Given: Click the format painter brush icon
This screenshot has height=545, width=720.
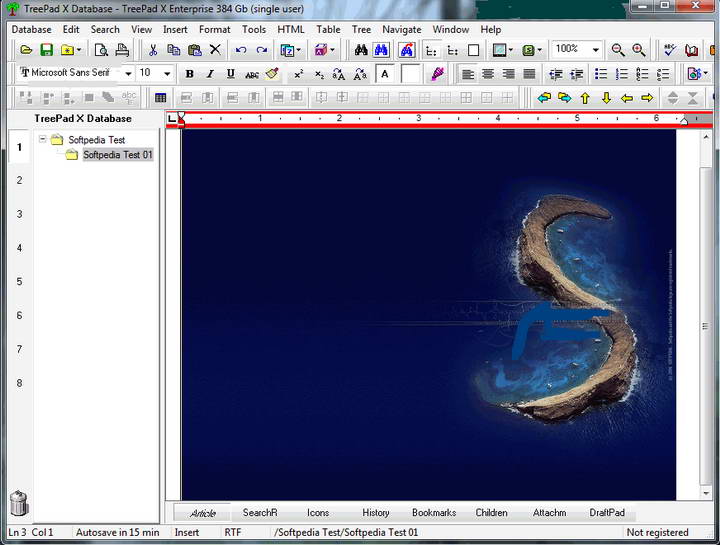Looking at the screenshot, I should [272, 73].
